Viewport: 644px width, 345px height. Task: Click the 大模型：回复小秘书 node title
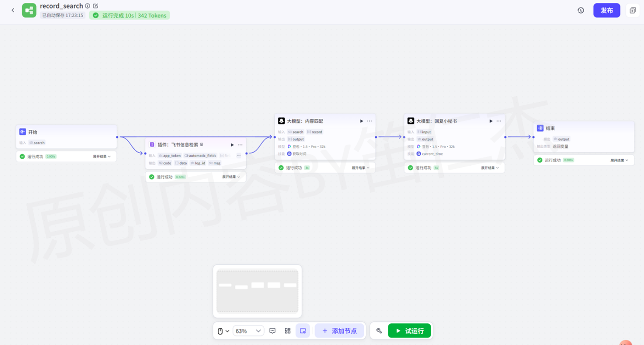coord(436,121)
